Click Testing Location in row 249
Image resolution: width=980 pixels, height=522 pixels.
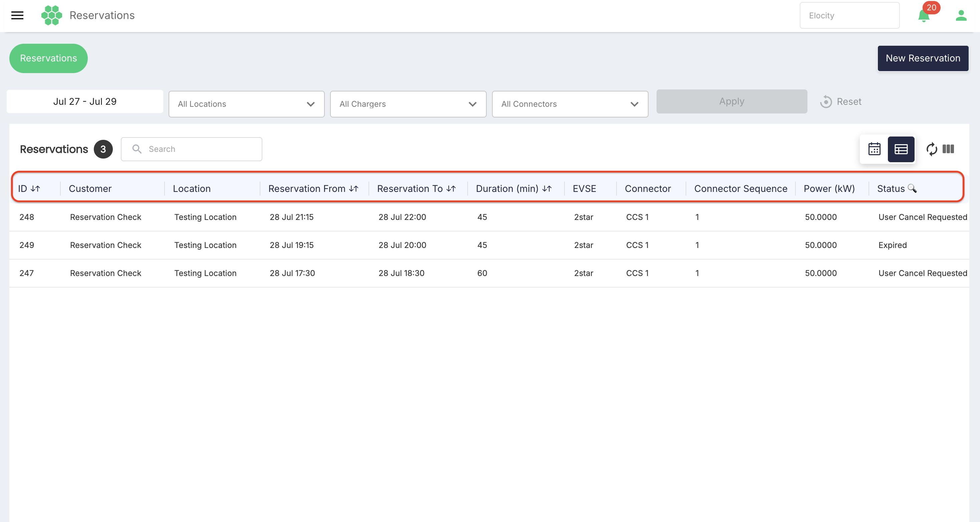(x=205, y=245)
